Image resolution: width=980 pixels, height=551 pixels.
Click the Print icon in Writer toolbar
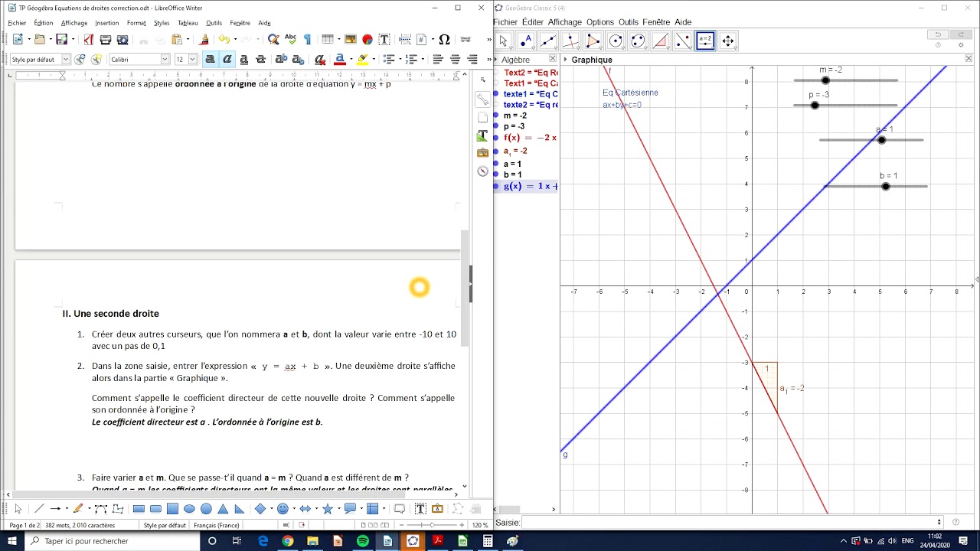click(x=106, y=40)
